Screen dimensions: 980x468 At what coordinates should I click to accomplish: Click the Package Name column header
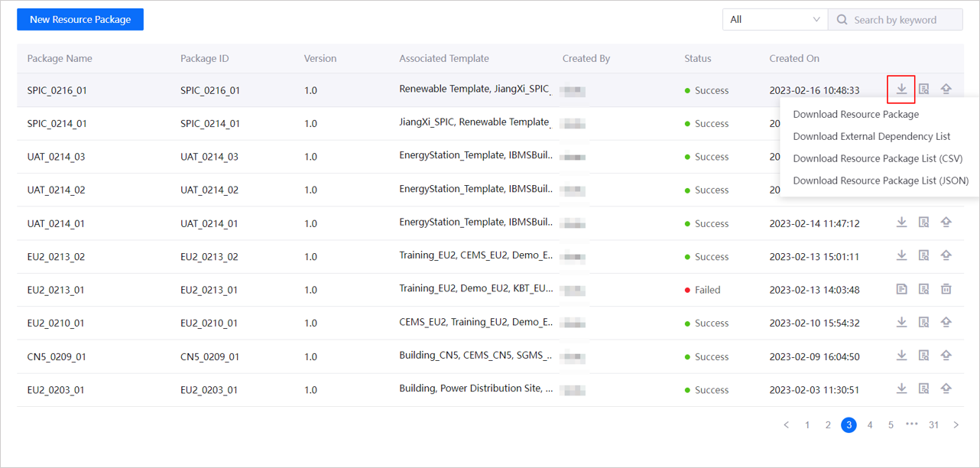pyautogui.click(x=60, y=58)
